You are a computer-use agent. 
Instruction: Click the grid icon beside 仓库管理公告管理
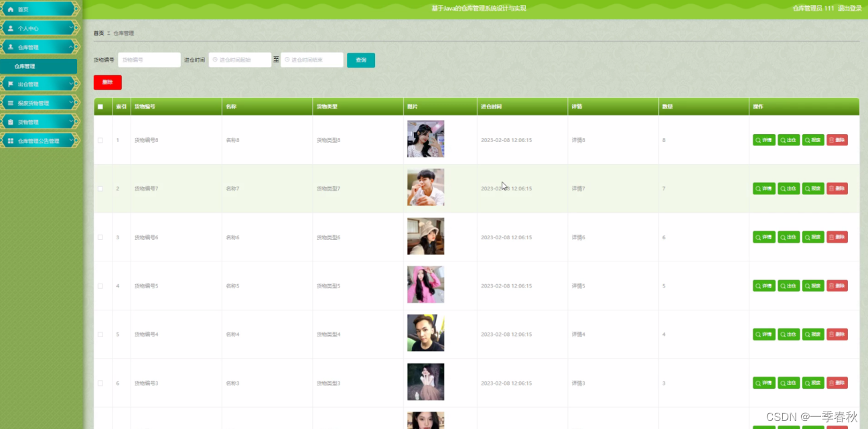tap(10, 141)
